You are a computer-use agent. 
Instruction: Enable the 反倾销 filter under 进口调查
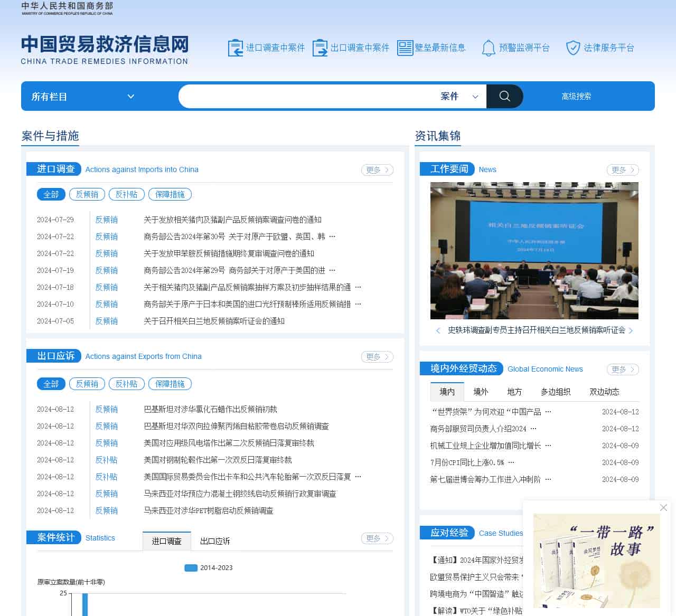click(x=87, y=194)
